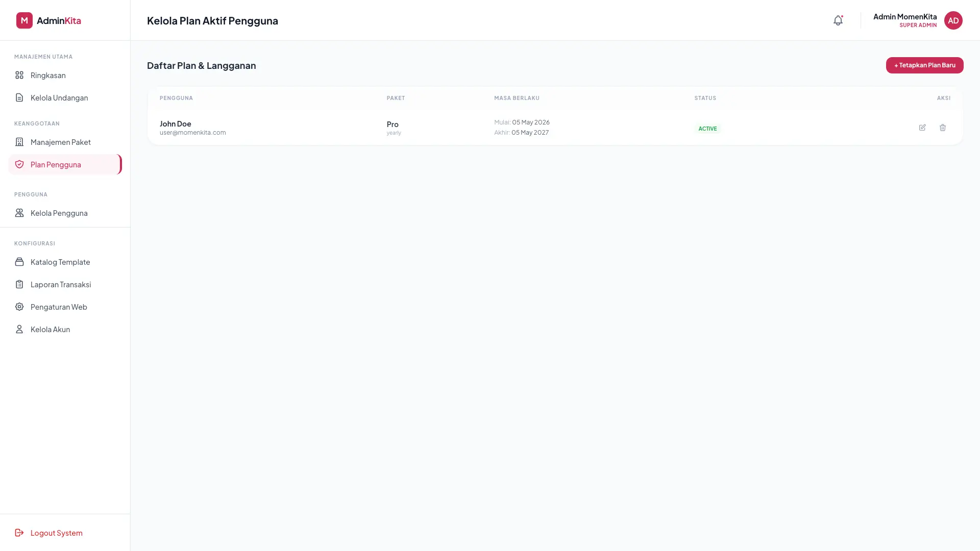The height and width of the screenshot is (551, 980).
Task: Click the Kelola Plan Aktif Pengguna title
Action: click(212, 20)
